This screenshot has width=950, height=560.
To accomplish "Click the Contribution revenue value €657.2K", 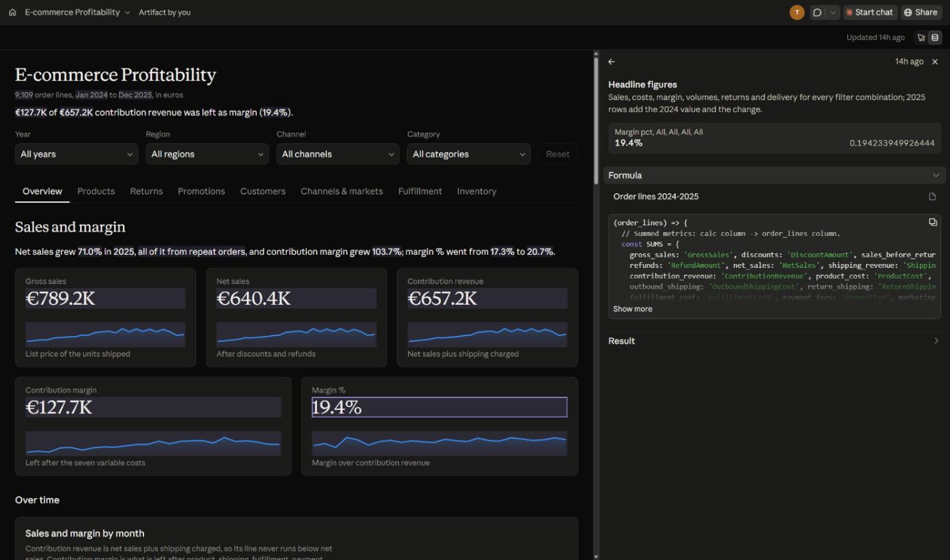I will tap(488, 299).
